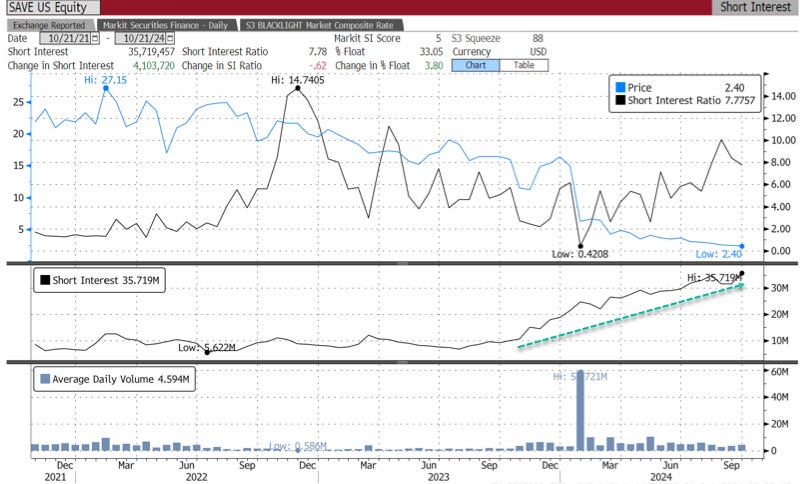Click the Hi: 14.7405 ratio peak marker
The image size is (800, 484).
click(296, 90)
